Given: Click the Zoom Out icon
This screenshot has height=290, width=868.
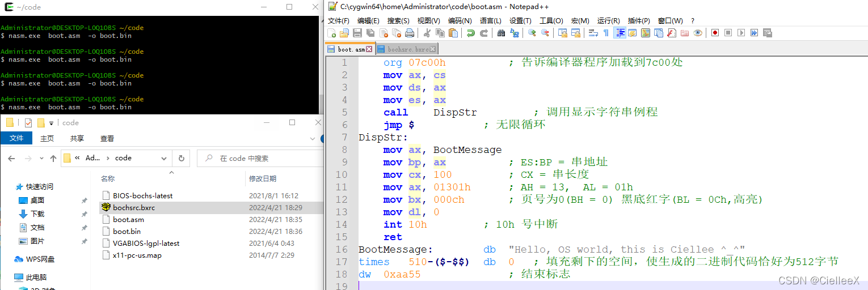Looking at the screenshot, I should tap(545, 33).
